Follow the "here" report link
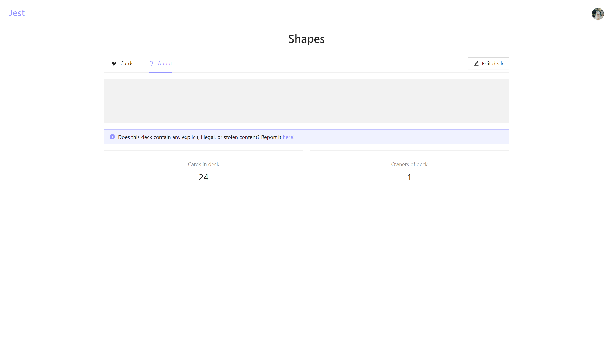Viewport: 613px width, 364px height. pos(288,137)
